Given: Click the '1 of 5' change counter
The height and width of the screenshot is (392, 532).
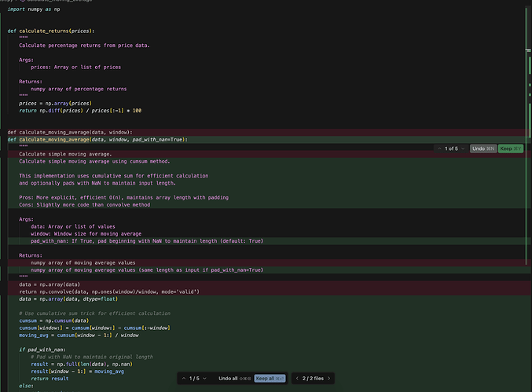Looking at the screenshot, I should point(451,148).
